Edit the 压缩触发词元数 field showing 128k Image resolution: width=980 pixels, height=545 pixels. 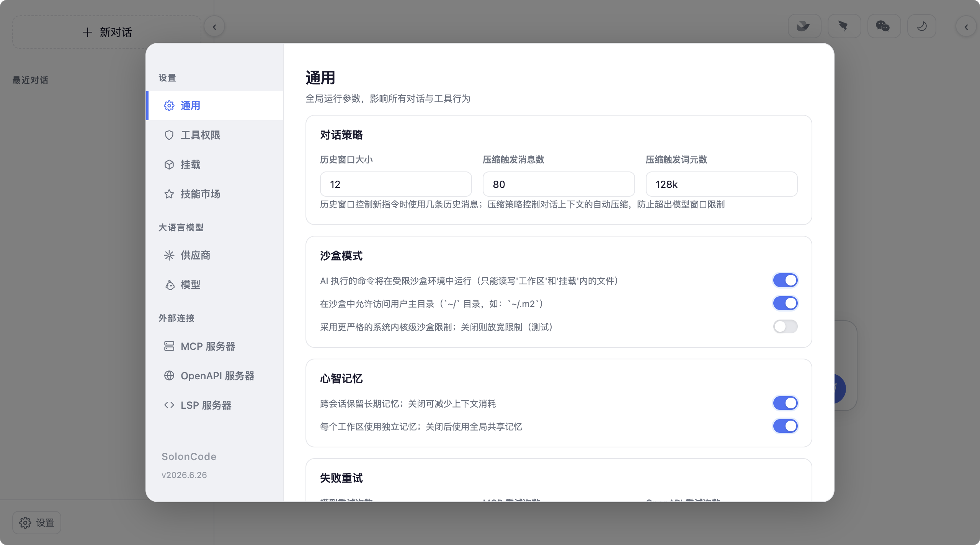(x=722, y=184)
